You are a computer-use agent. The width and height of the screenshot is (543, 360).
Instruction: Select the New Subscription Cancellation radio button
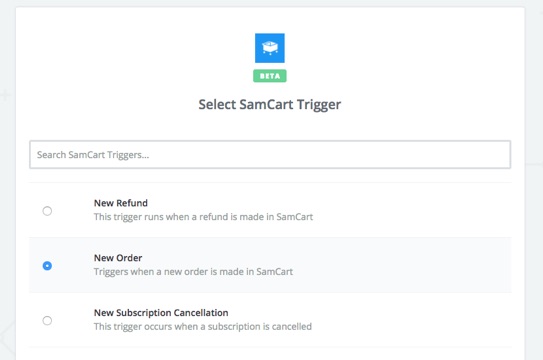coord(47,321)
